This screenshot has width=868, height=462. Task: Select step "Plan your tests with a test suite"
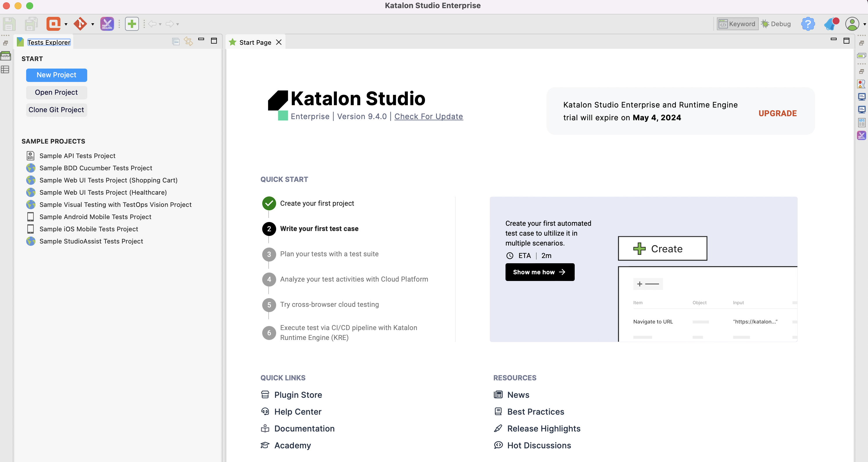point(320,254)
